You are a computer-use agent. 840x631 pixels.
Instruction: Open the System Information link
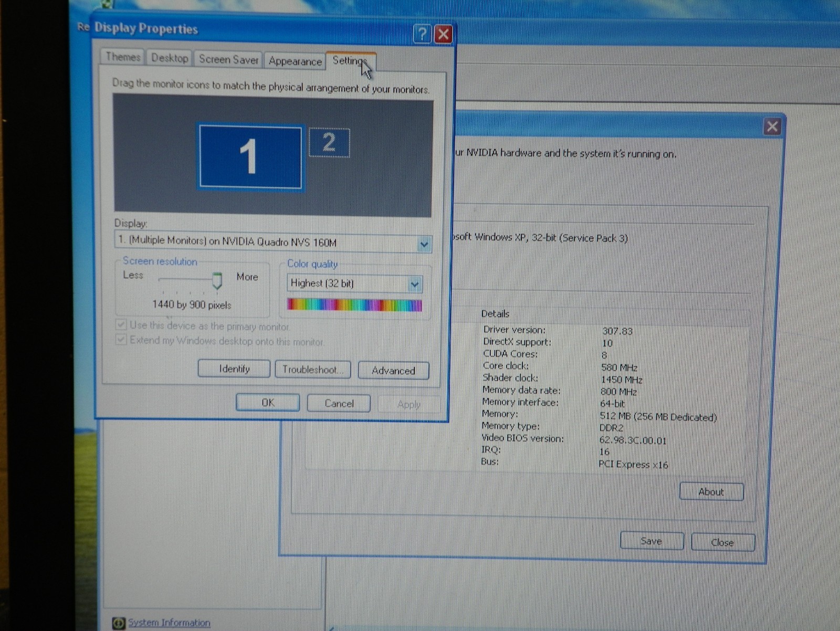pyautogui.click(x=169, y=623)
